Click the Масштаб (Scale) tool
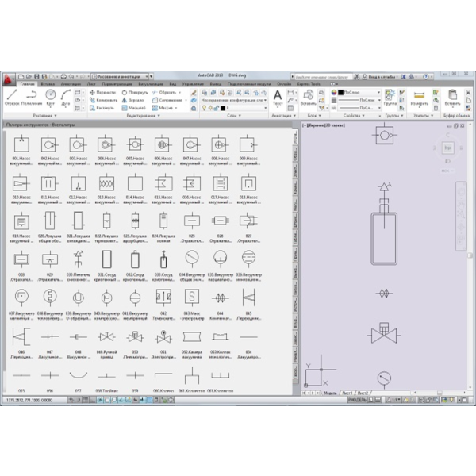 133,108
